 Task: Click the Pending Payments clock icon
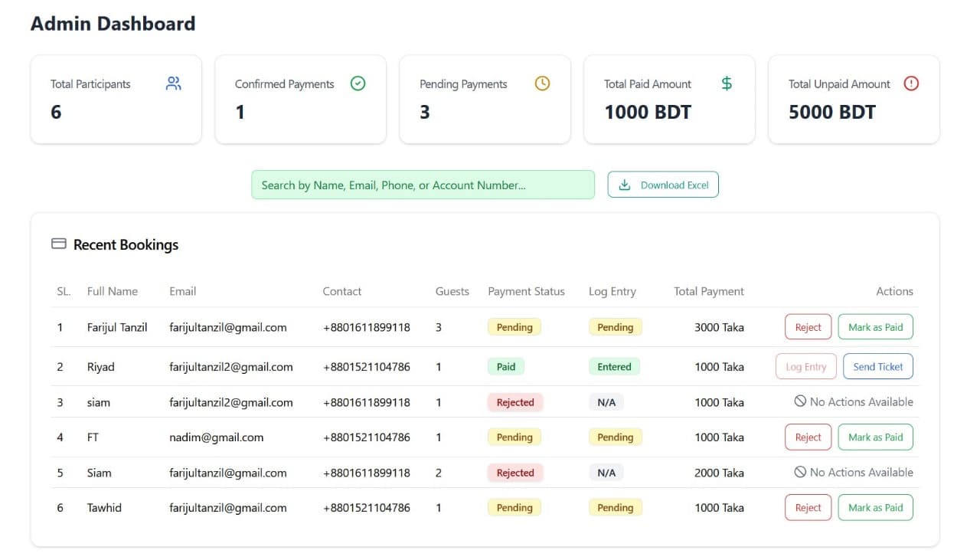(x=542, y=84)
